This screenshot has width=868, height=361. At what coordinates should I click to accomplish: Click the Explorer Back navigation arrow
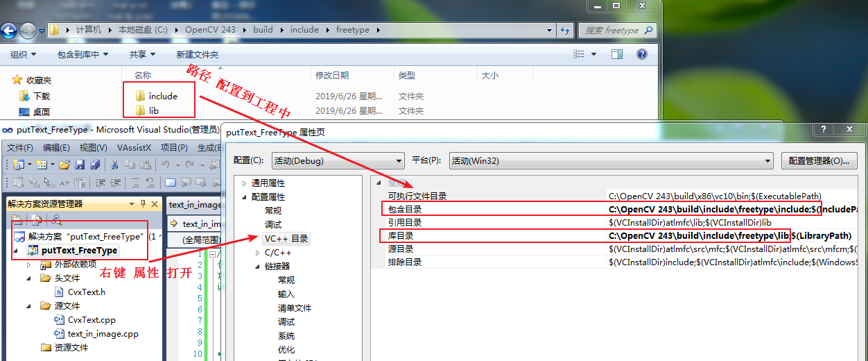click(x=9, y=31)
